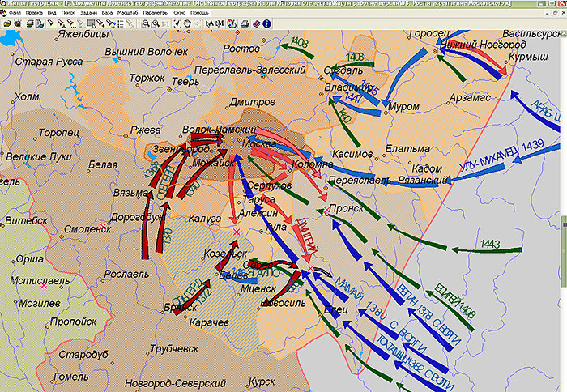
Task: Open the Параметры menu
Action: point(156,14)
